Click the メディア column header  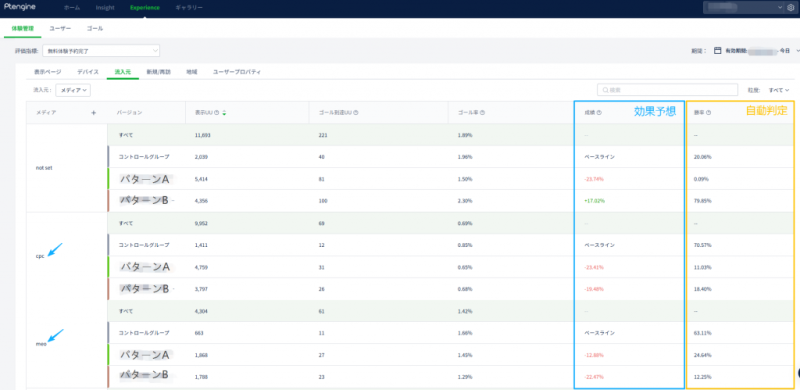point(46,113)
